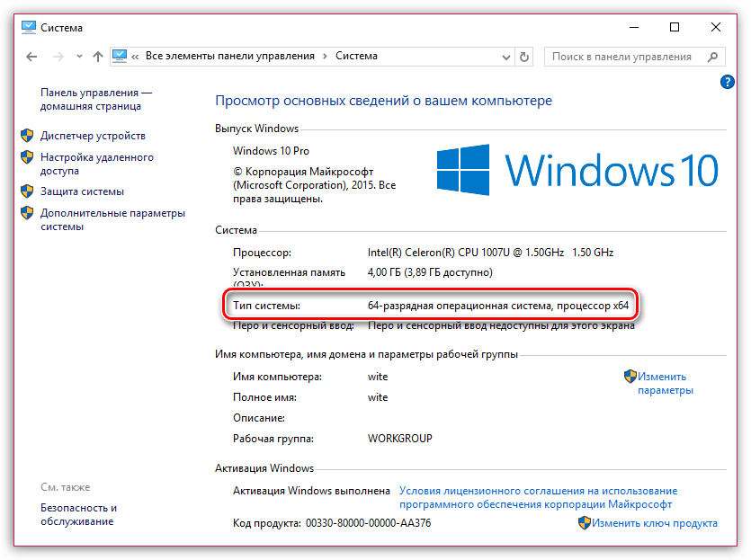Image resolution: width=751 pixels, height=560 pixels.
Task: Click the shield icon next to Изменить параметры
Action: 630,377
